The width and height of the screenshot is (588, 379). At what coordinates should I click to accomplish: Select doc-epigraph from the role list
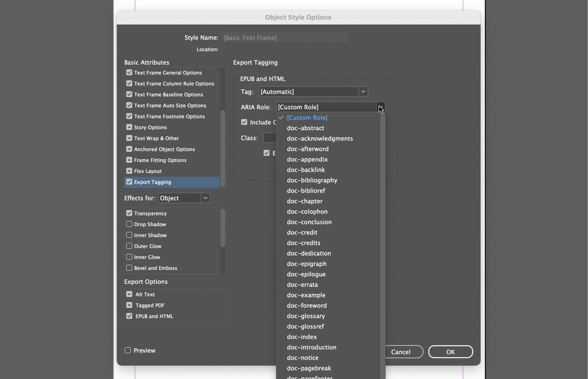coord(307,264)
